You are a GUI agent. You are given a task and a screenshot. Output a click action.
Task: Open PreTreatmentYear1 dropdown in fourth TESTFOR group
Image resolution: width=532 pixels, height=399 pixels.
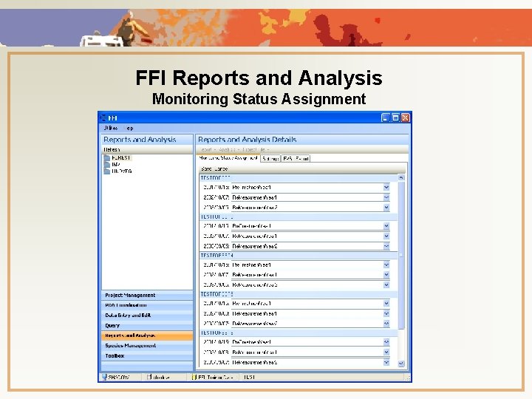tap(386, 304)
